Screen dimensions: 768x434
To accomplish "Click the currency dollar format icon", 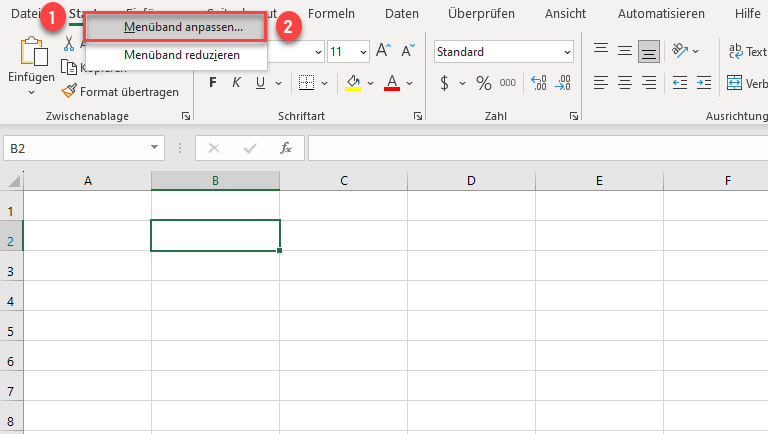I will tap(444, 83).
